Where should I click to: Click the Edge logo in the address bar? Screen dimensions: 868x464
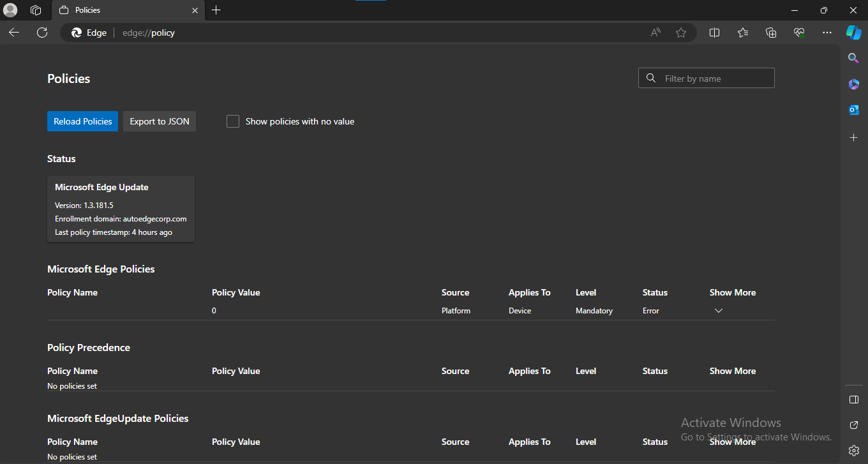(x=77, y=33)
